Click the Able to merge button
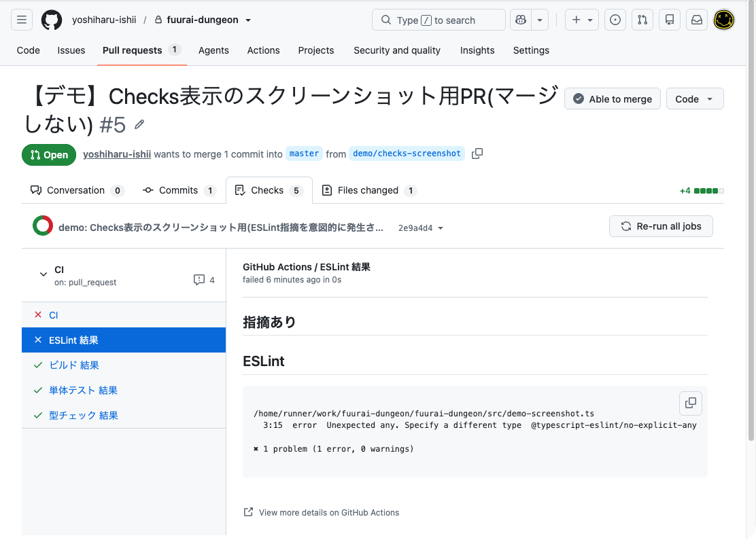The image size is (756, 540). [613, 98]
